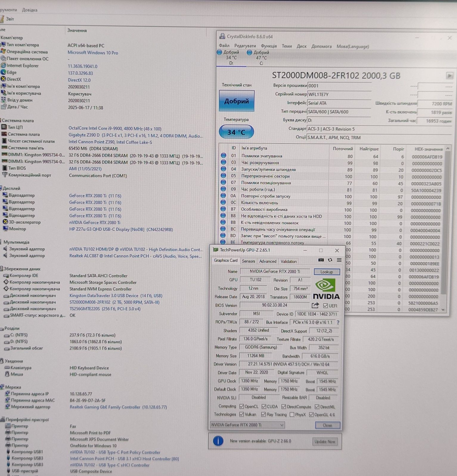The height and width of the screenshot is (476, 457).
Task: Toggle the DirectML checkbox
Action: (x=317, y=407)
